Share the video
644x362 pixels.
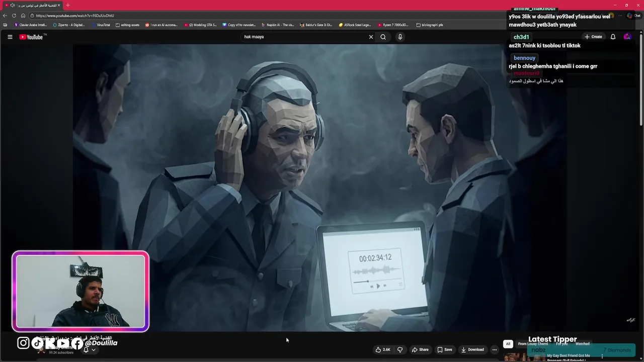pos(420,349)
